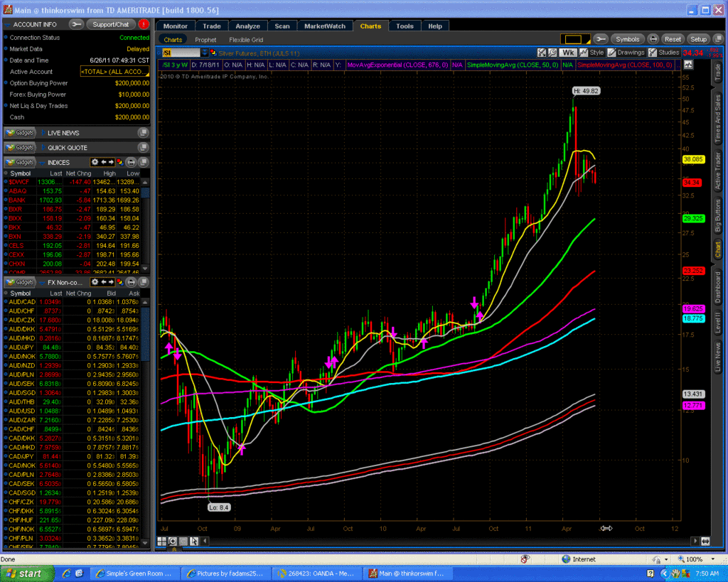Screen dimensions: 728x582
Task: Click the Support/Chat button
Action: (111, 24)
